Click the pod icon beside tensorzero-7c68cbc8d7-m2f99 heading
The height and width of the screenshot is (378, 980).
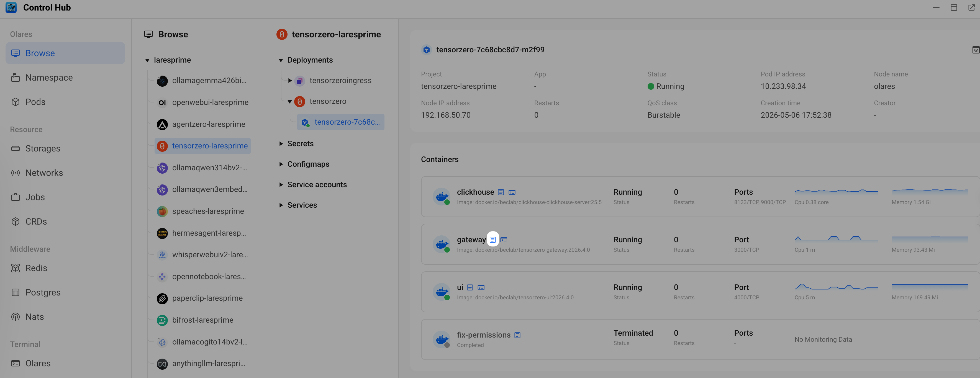tap(427, 50)
